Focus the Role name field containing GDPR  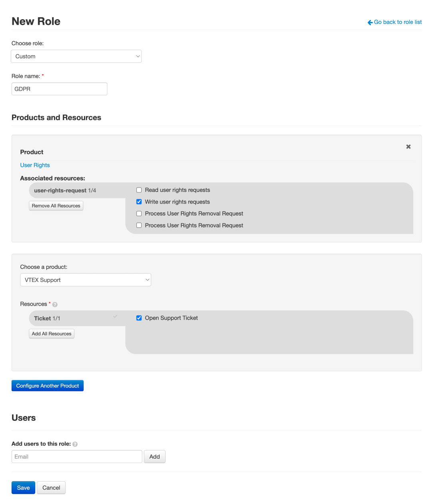[x=59, y=89]
